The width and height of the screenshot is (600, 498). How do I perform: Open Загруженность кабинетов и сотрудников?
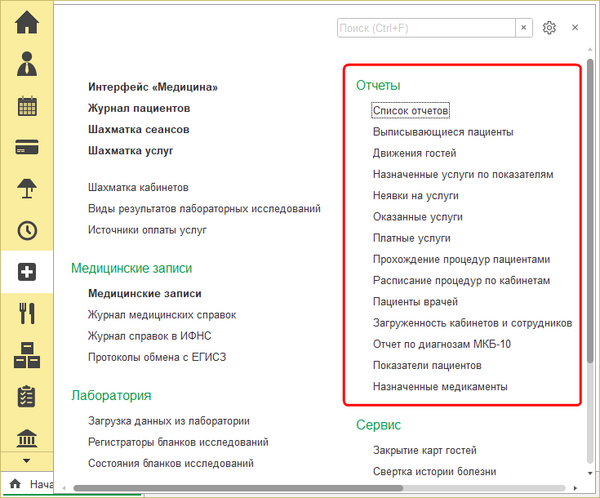click(473, 323)
